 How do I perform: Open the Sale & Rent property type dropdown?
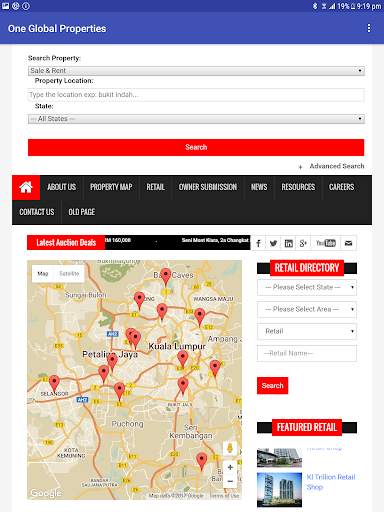pos(196,71)
